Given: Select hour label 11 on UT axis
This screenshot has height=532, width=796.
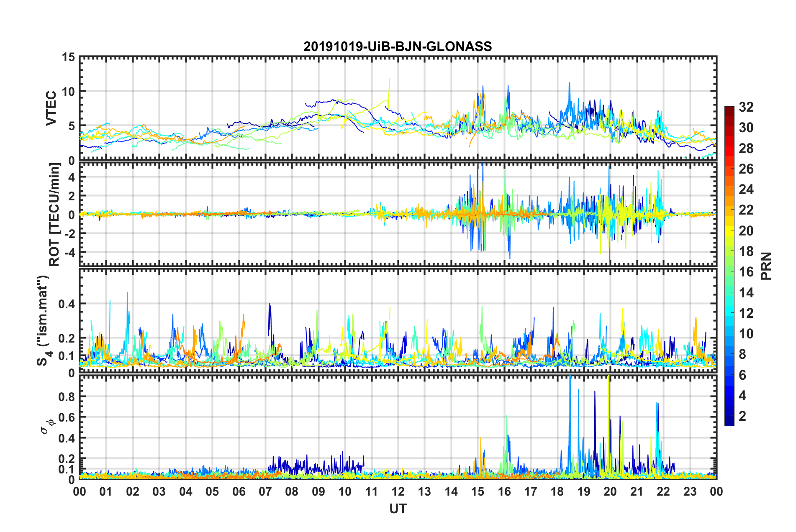Looking at the screenshot, I should coord(372,491).
